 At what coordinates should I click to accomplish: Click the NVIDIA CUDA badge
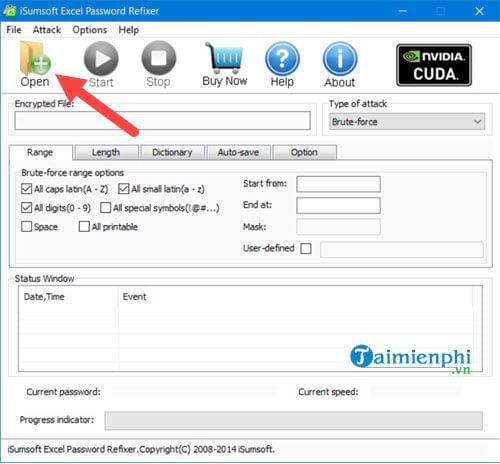[434, 65]
